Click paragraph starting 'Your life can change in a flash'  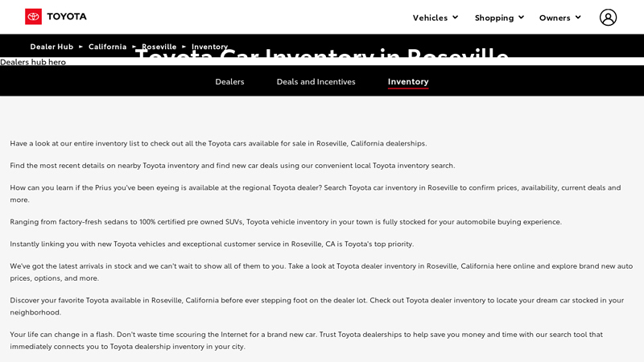click(x=307, y=340)
